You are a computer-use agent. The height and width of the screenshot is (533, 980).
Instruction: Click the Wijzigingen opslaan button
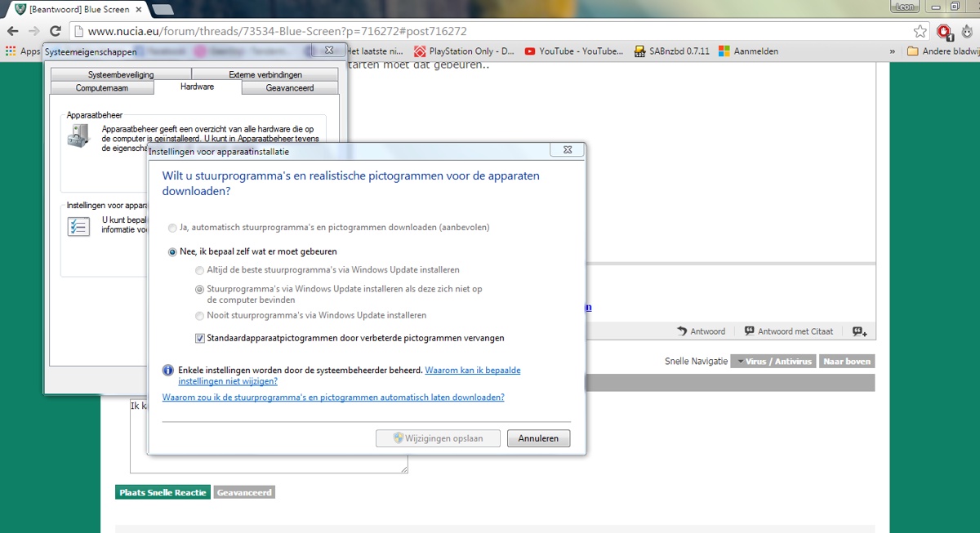(439, 438)
